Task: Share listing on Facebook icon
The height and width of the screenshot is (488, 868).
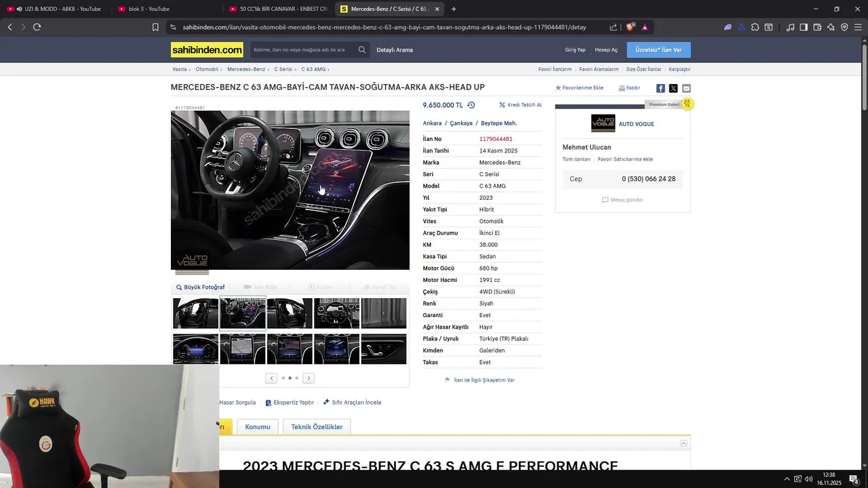Action: click(660, 88)
